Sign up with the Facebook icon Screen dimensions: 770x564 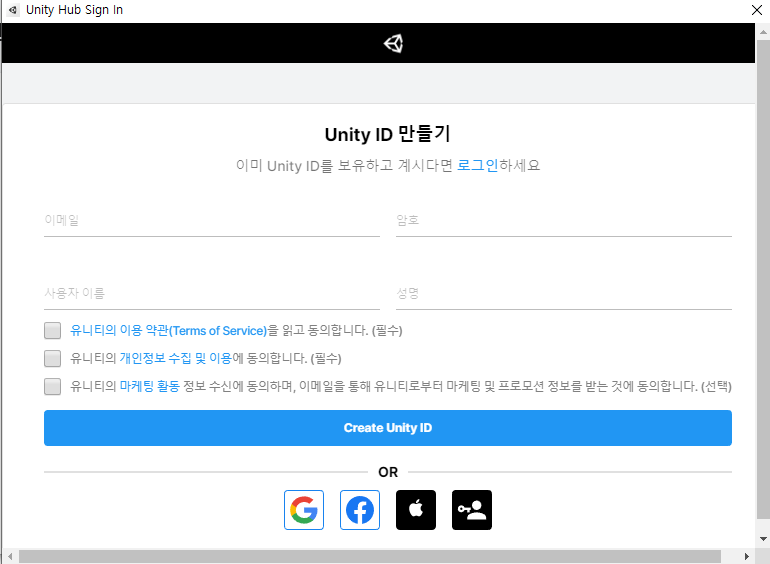pyautogui.click(x=359, y=510)
